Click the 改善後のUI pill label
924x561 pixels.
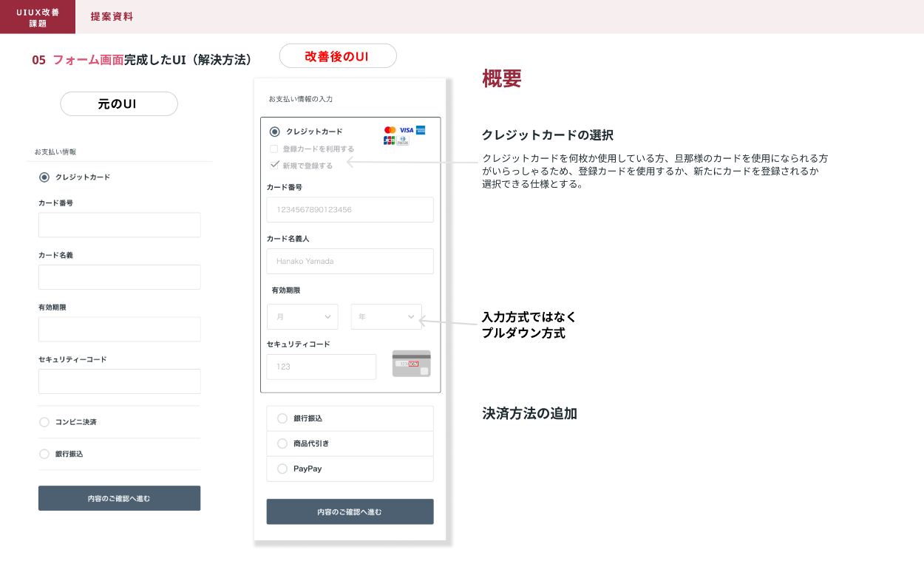coord(338,56)
